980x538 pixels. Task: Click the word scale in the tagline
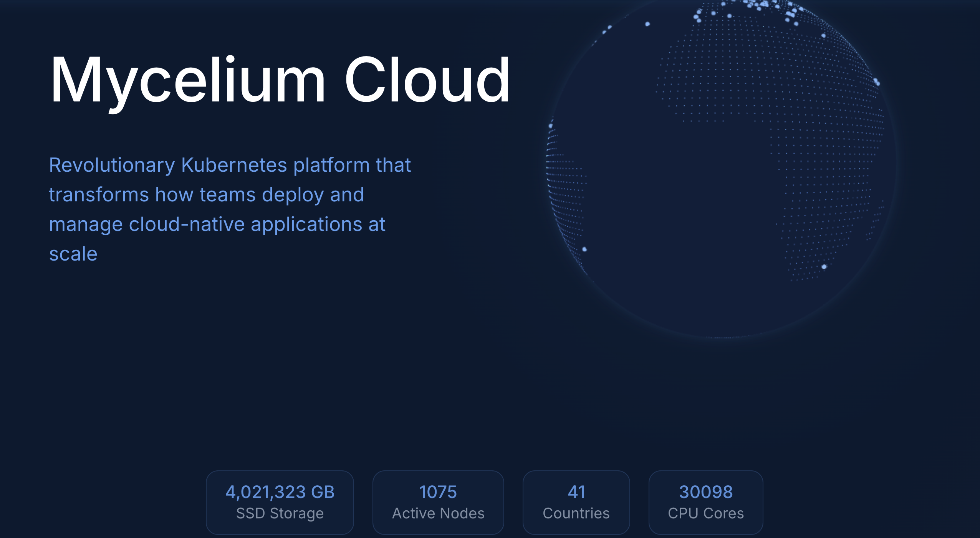73,254
